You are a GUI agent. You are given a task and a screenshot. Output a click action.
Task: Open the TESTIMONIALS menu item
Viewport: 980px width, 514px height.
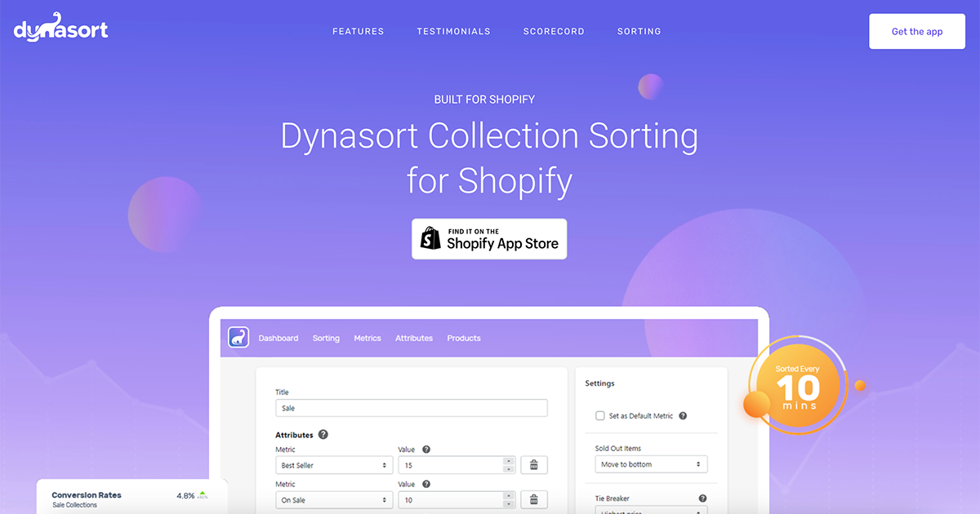tap(453, 31)
